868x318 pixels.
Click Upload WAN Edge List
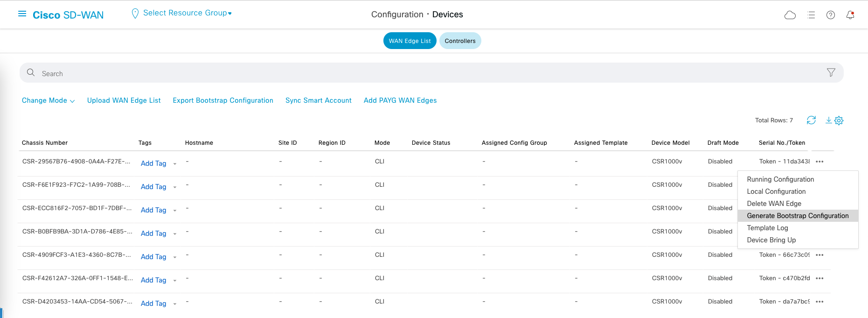click(x=124, y=100)
